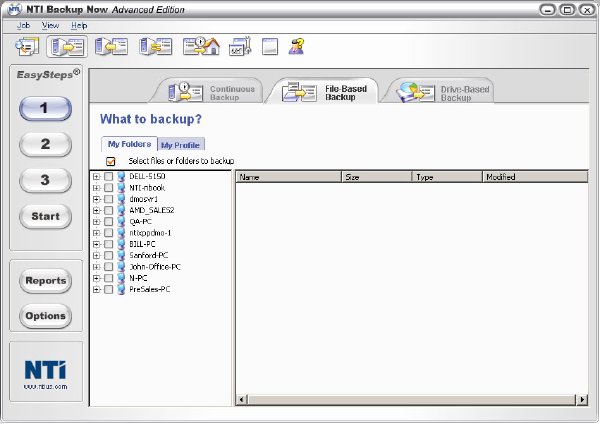This screenshot has height=424, width=600.
Task: Go to EasySteps step 2
Action: coord(46,144)
